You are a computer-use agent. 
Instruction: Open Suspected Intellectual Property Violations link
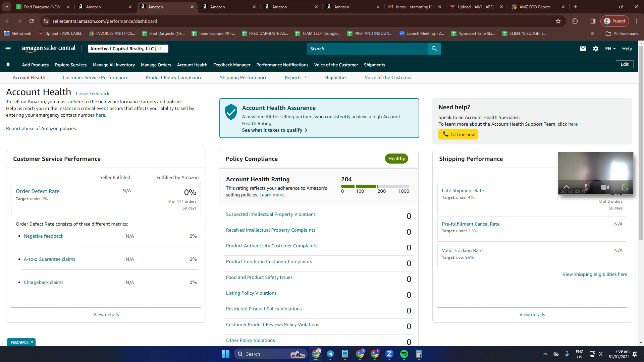coord(271,214)
